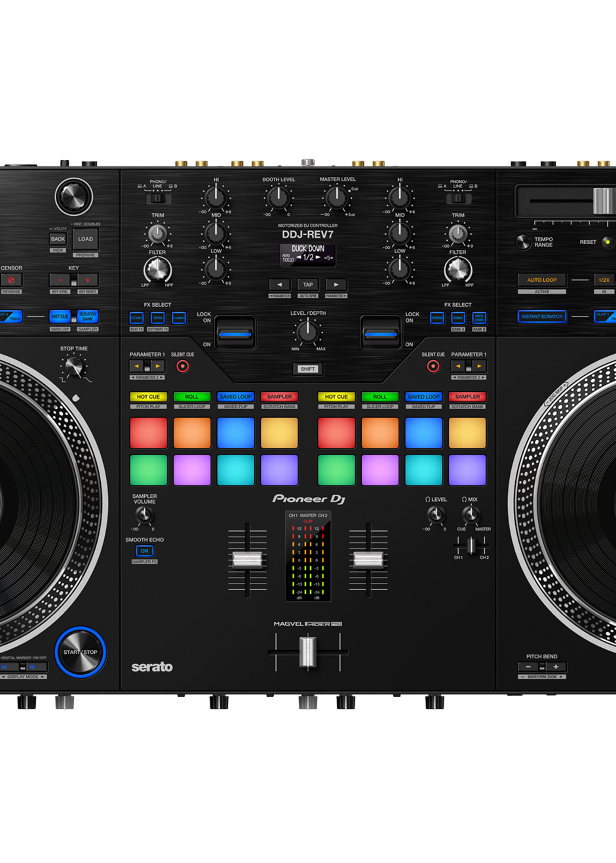The image size is (616, 863).
Task: Click the headphone CUE CH1/CH2 fader
Action: coord(471,545)
